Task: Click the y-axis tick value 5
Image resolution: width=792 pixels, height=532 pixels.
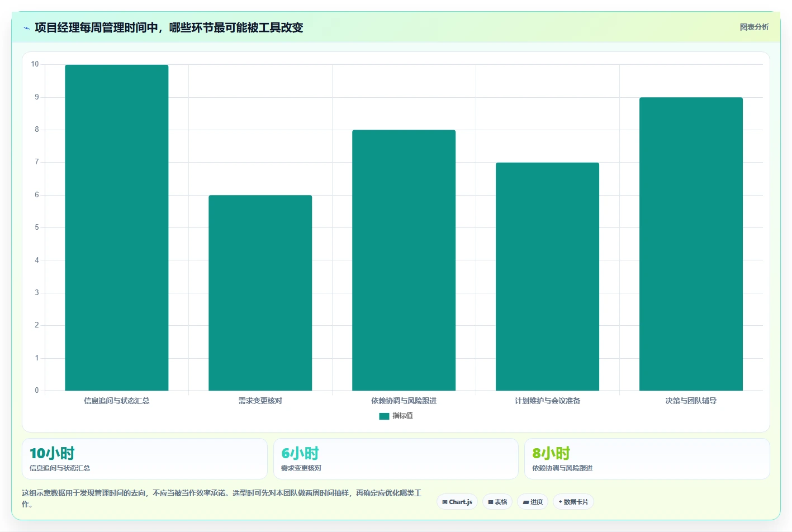Action: pyautogui.click(x=37, y=227)
